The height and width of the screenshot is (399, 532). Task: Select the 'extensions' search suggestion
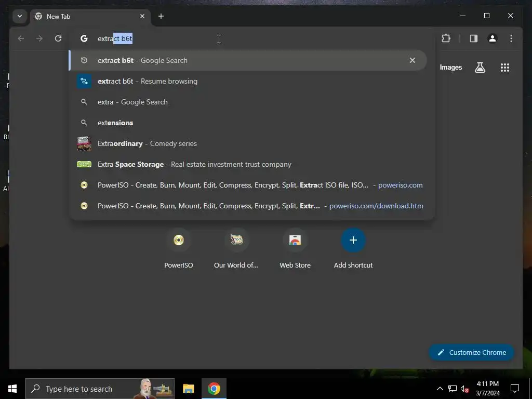pos(248,123)
